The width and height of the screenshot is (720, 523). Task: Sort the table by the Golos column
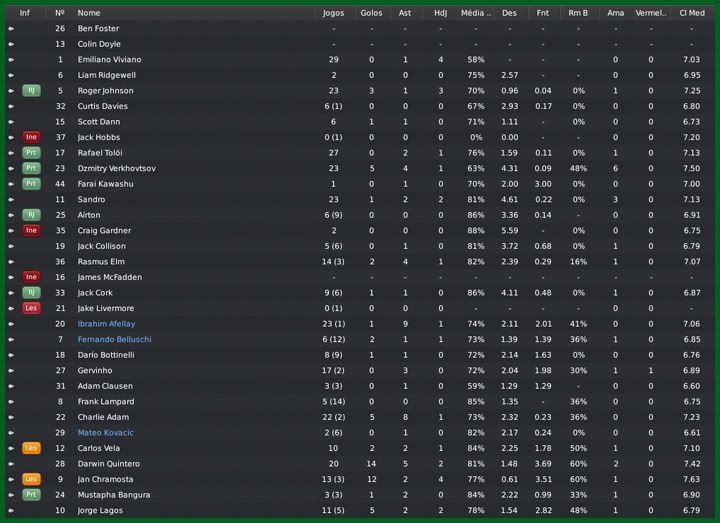[371, 13]
